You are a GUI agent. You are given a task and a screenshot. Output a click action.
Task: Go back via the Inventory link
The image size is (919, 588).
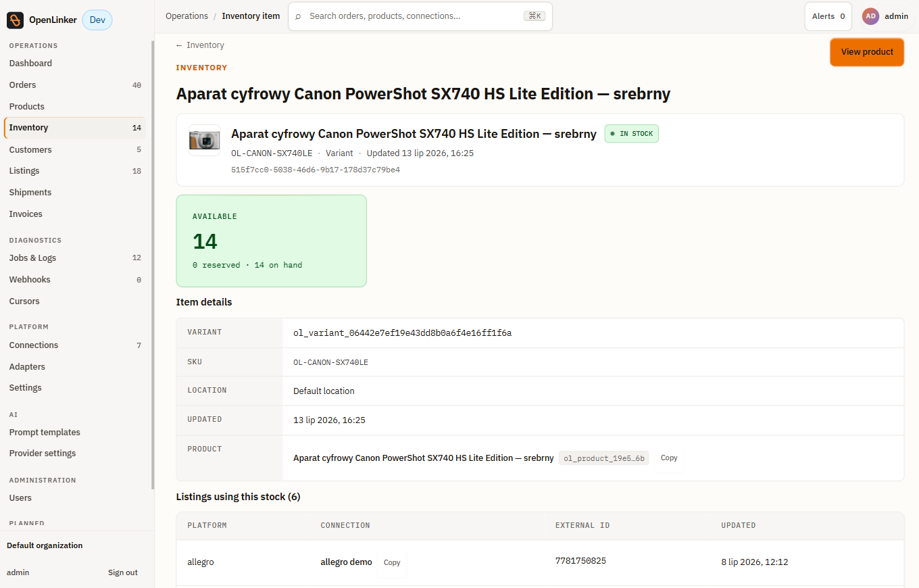point(200,45)
